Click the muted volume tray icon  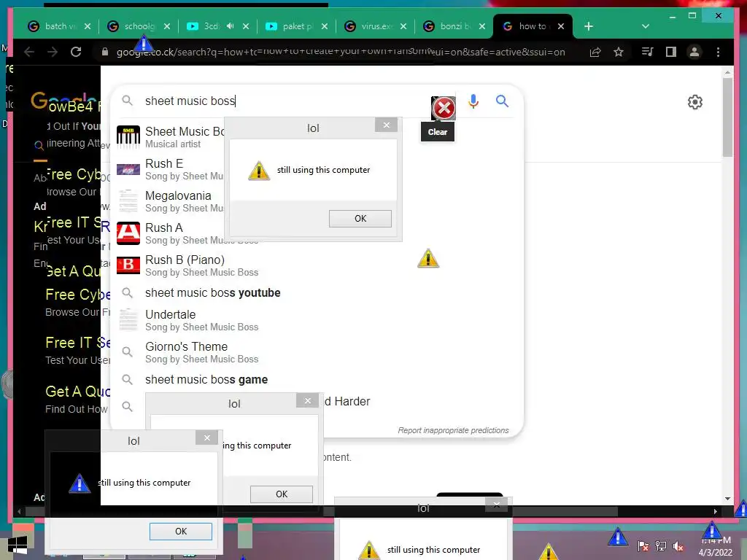[678, 546]
